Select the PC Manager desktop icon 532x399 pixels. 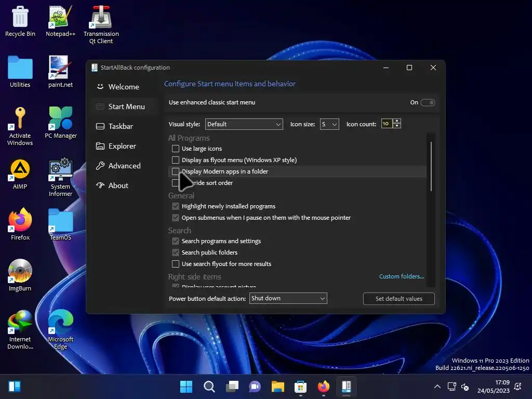(x=60, y=123)
